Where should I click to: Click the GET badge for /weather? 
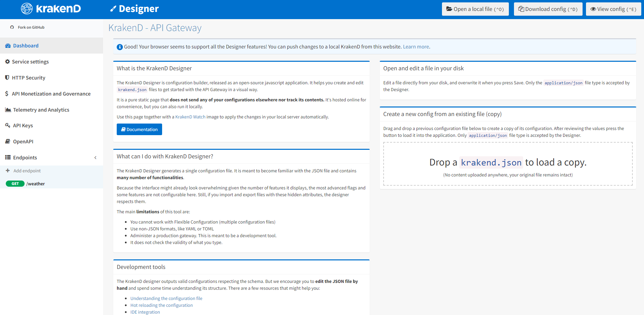pyautogui.click(x=15, y=184)
